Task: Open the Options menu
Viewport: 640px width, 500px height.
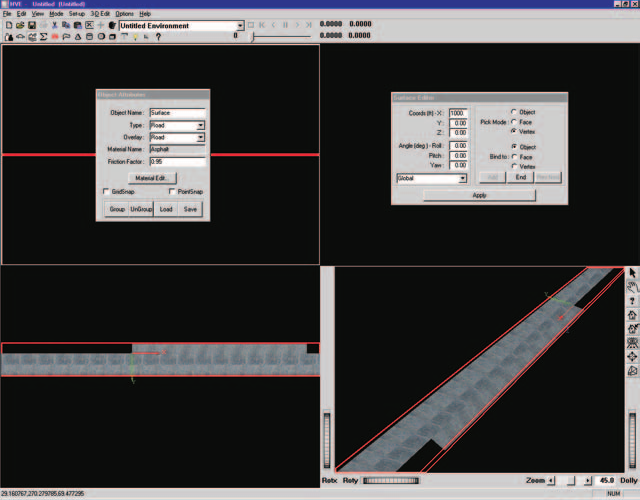Action: (124, 13)
